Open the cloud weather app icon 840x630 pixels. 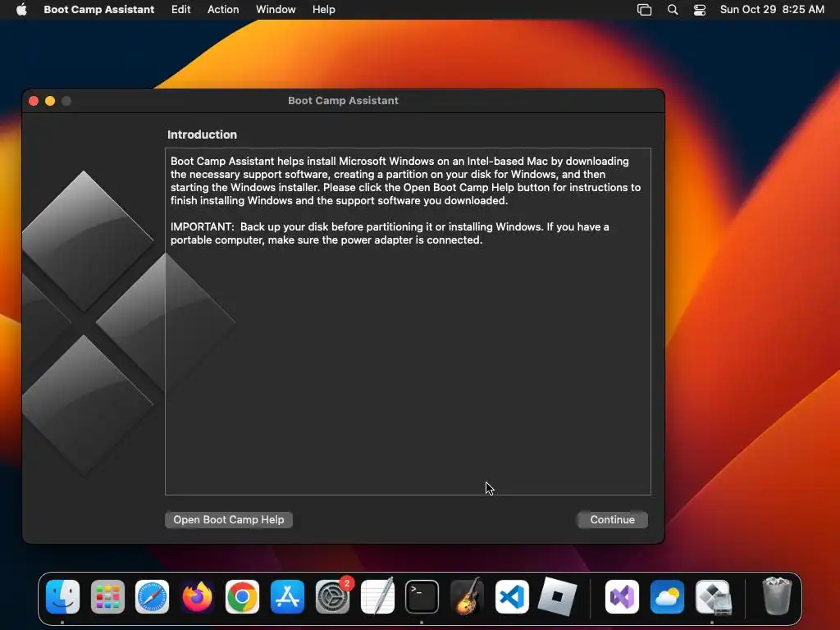667,597
